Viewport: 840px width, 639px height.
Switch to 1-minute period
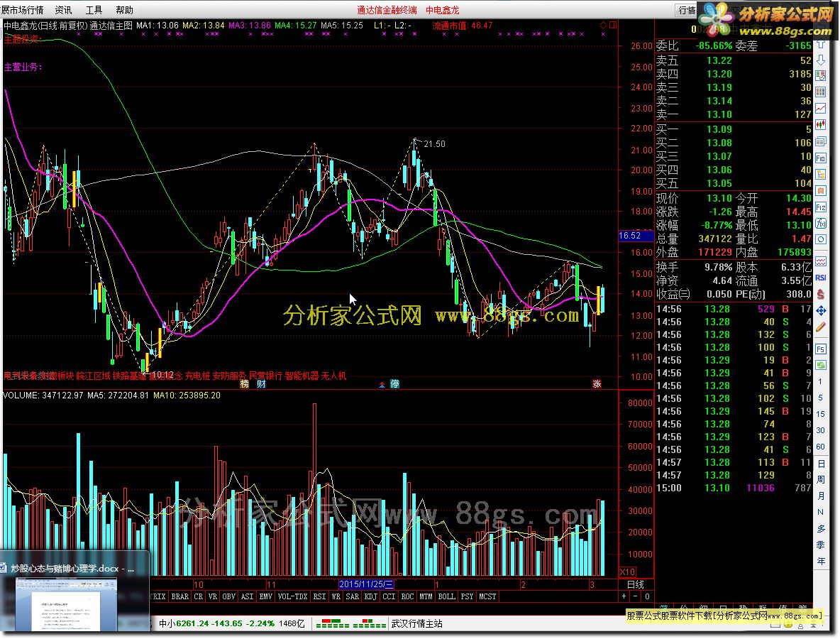820,382
